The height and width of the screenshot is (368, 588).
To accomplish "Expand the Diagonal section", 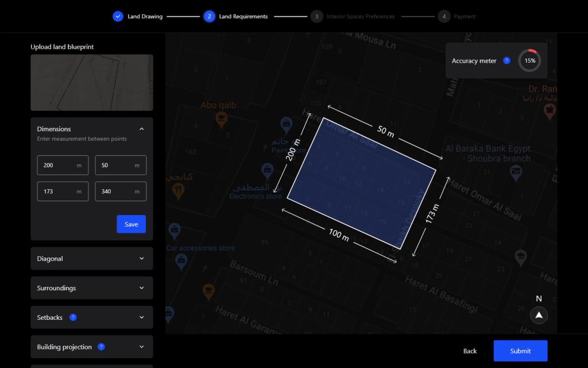I will pyautogui.click(x=142, y=259).
